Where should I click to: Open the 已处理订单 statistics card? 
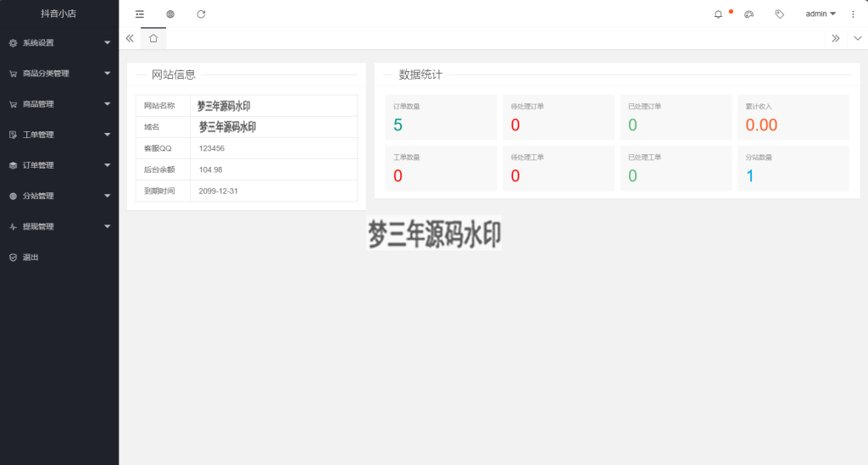pyautogui.click(x=676, y=117)
